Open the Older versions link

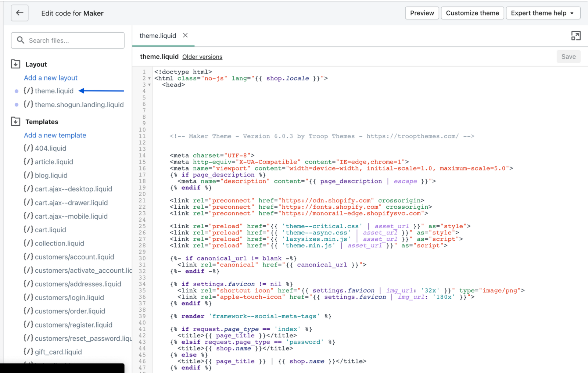(x=202, y=57)
